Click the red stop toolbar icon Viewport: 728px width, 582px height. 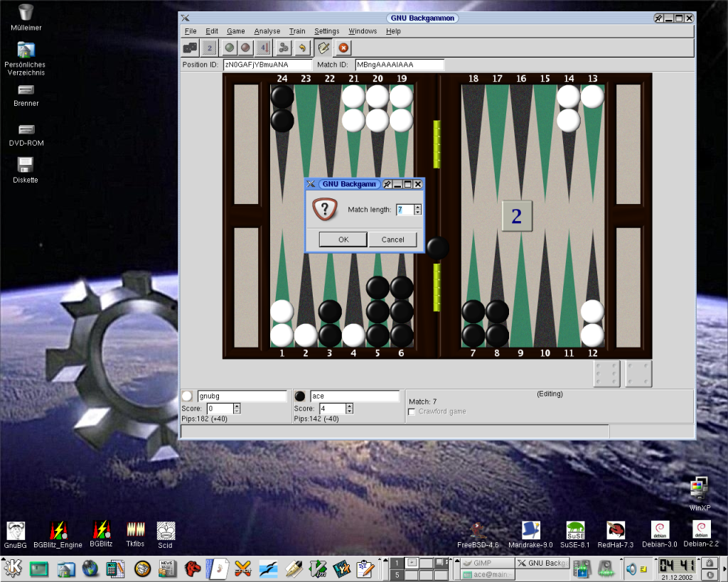tap(343, 48)
